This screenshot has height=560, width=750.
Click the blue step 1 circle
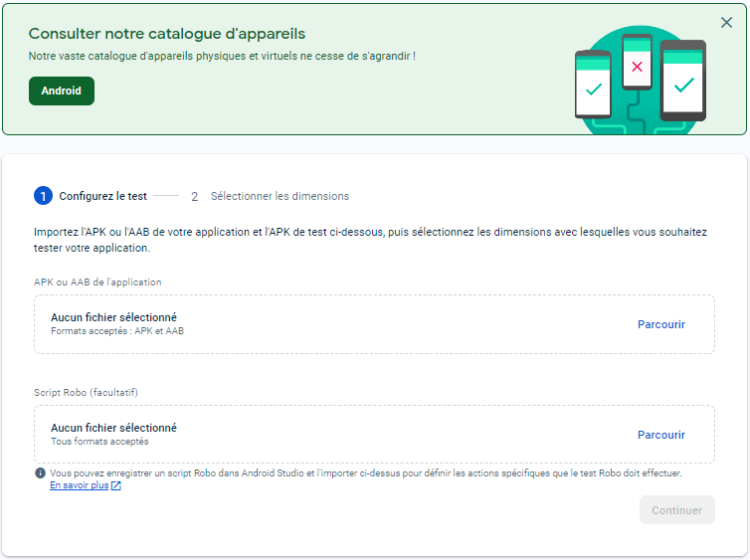pyautogui.click(x=43, y=196)
